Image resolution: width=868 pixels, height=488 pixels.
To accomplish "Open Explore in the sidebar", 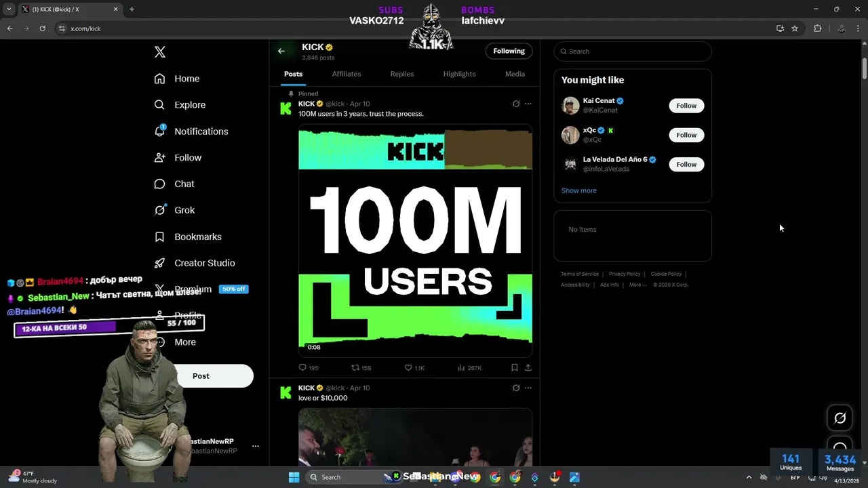I will coord(180,105).
